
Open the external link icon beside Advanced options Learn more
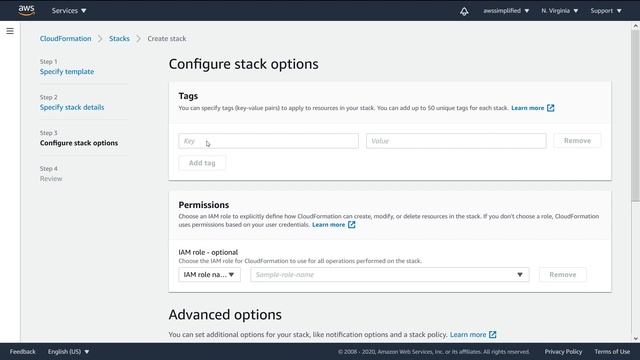(x=493, y=334)
